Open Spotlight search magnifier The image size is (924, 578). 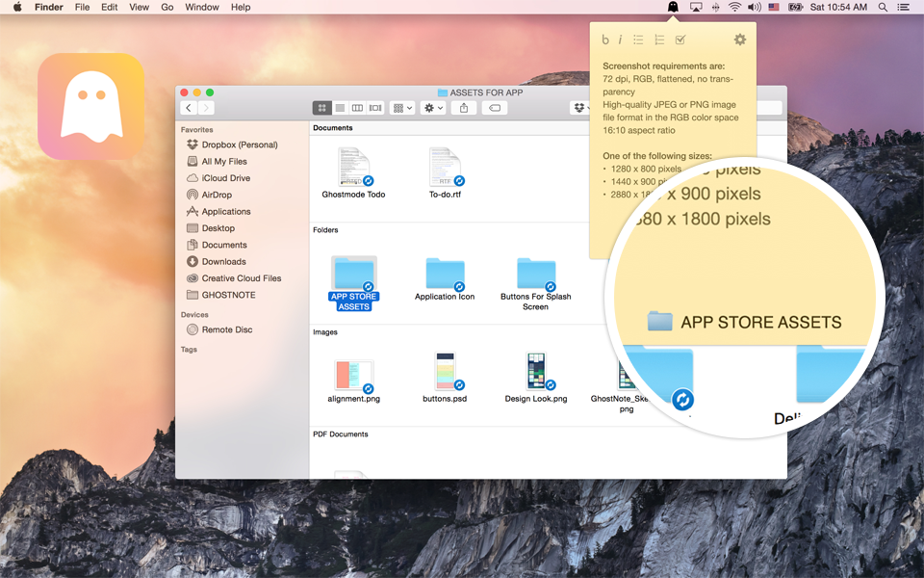click(x=883, y=7)
